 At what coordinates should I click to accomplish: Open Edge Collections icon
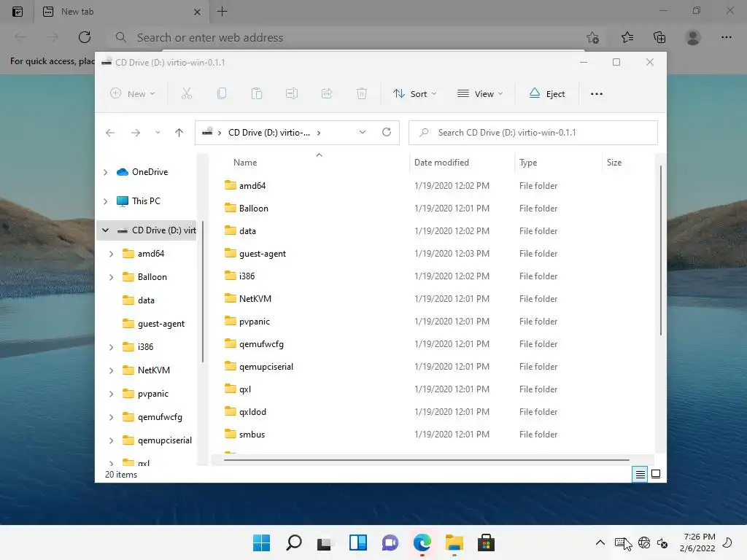click(x=659, y=37)
